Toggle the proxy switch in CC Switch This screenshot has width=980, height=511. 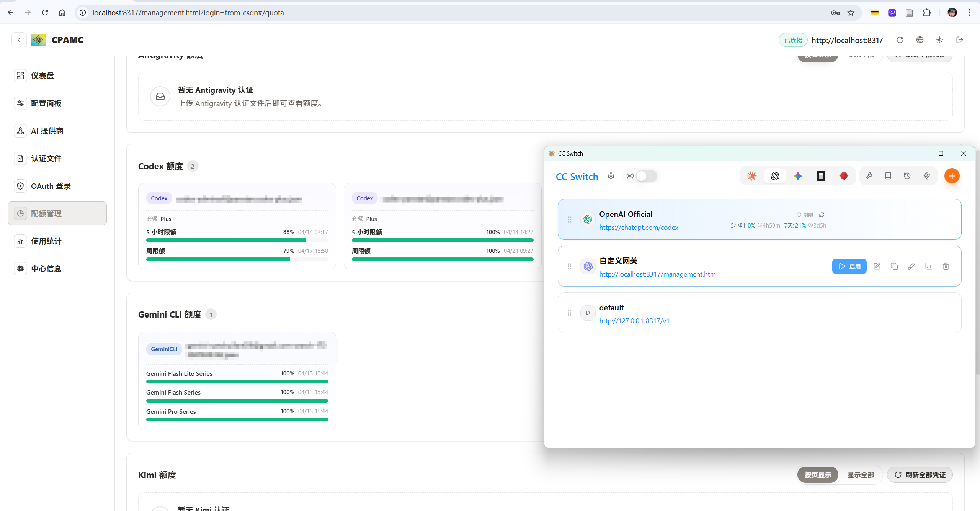(x=646, y=176)
